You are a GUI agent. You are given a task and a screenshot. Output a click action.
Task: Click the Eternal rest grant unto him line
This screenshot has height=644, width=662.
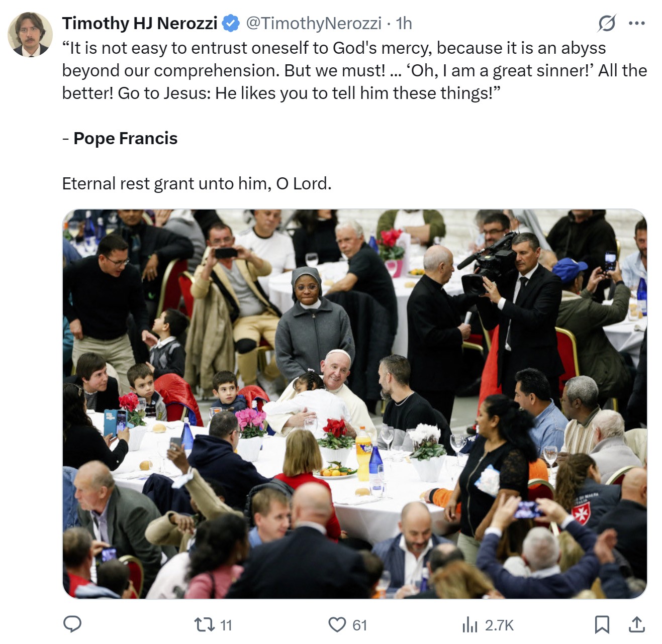tap(197, 183)
